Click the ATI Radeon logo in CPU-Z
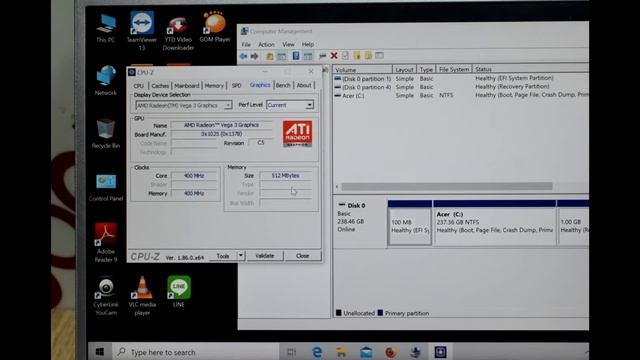Screen dimensions: 640x360 point(298,133)
